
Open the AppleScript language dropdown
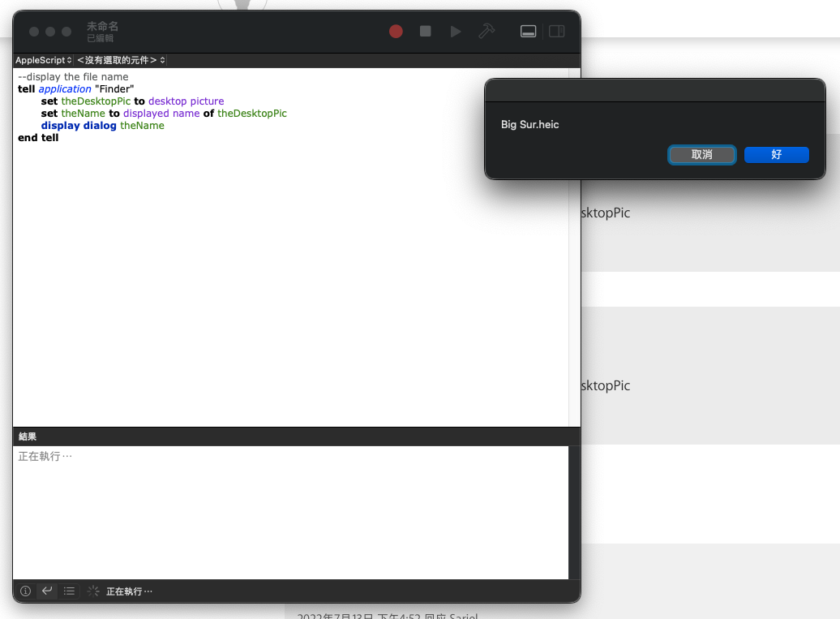point(44,61)
